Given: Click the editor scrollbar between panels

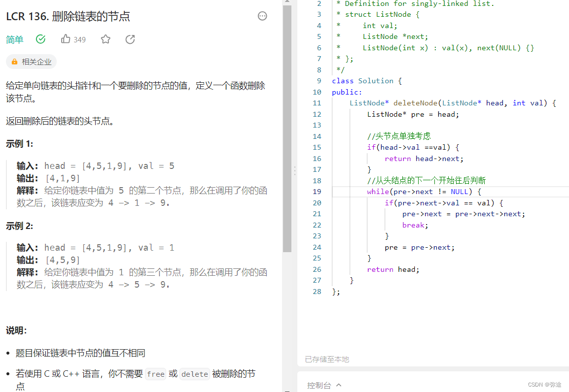Looking at the screenshot, I should (294, 171).
